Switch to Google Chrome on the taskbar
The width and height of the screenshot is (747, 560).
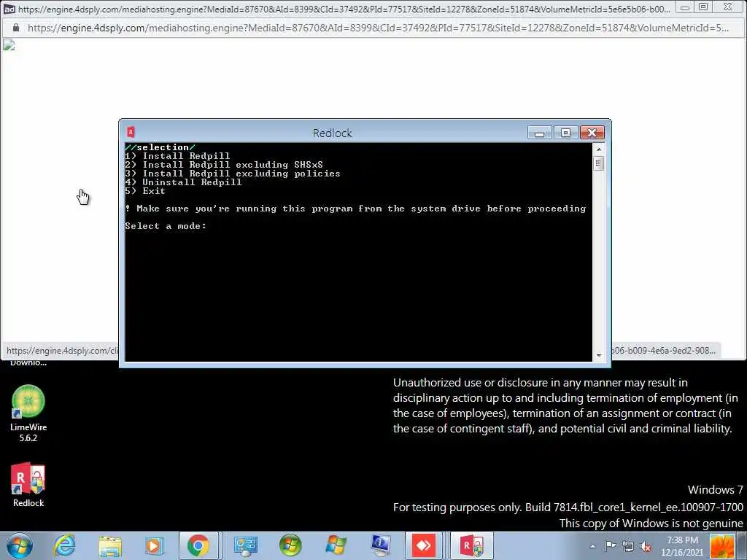[x=198, y=545]
